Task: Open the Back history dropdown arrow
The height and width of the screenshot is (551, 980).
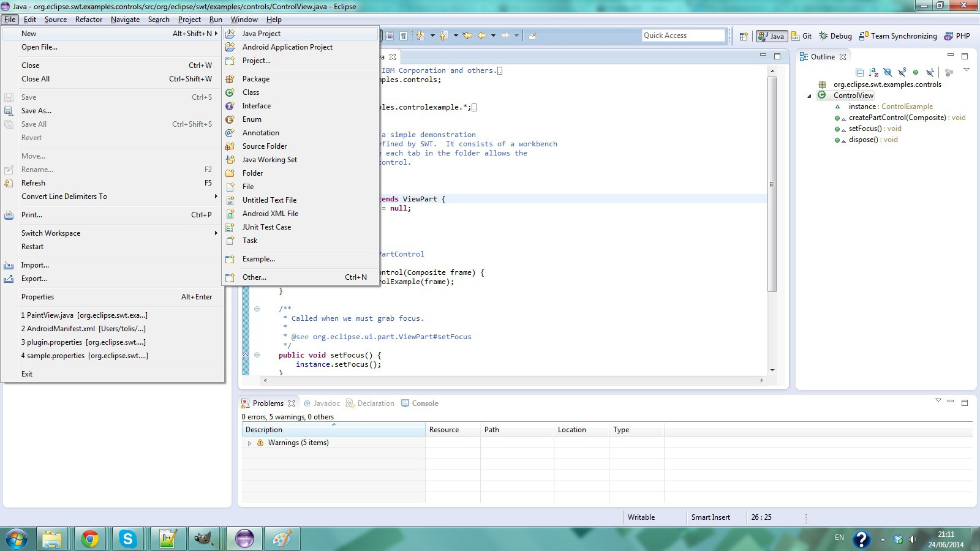Action: 493,36
